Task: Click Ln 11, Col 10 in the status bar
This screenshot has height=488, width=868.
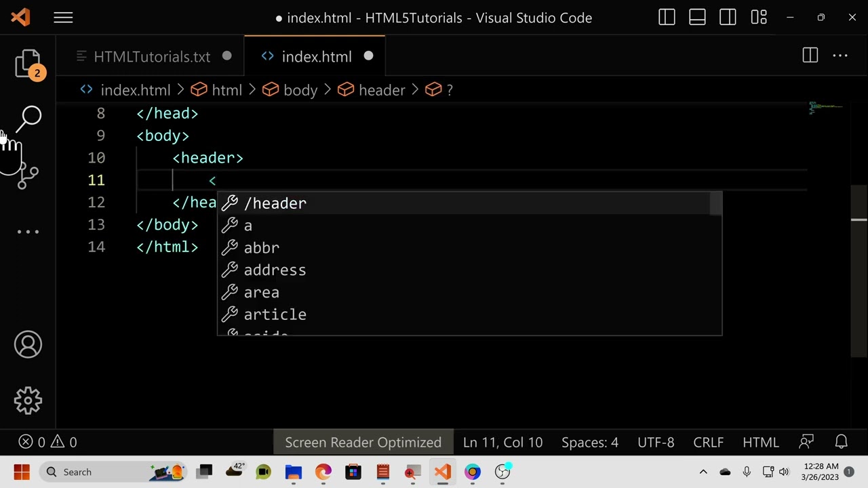Action: point(502,443)
